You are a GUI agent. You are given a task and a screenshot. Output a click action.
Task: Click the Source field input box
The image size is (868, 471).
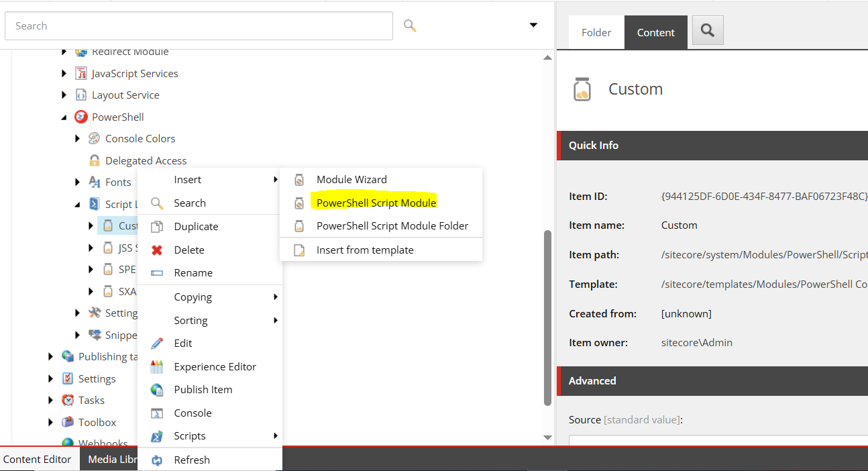[x=718, y=440]
